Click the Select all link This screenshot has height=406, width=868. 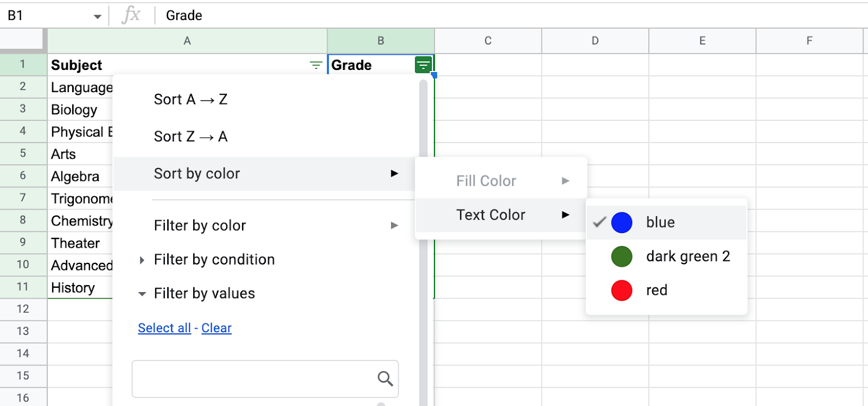point(164,328)
